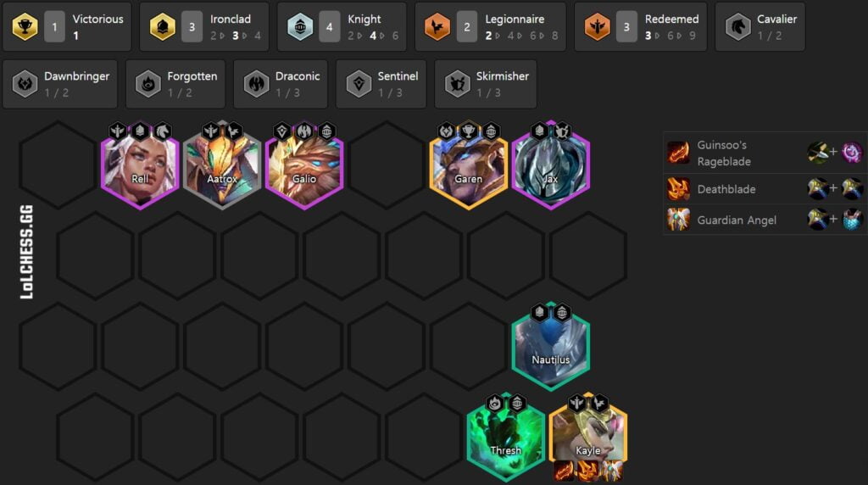This screenshot has width=868, height=485.
Task: Pick the Nautilus champion hexagon
Action: [551, 346]
